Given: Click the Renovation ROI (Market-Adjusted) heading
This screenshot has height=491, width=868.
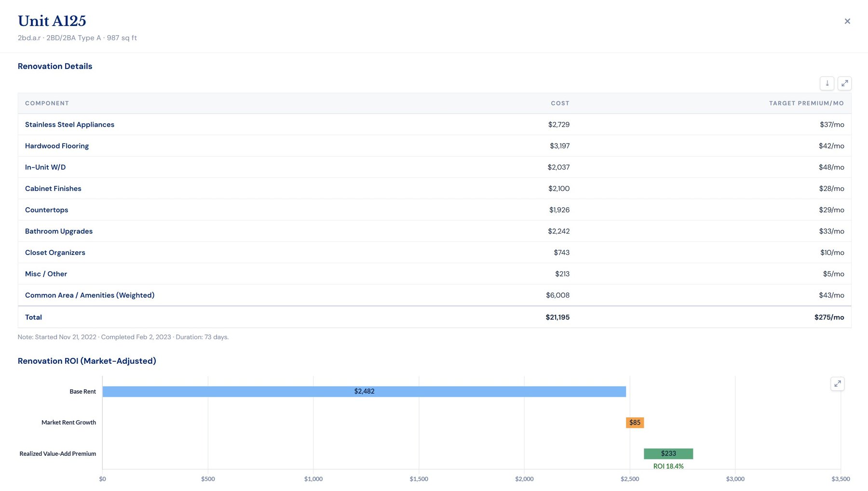Looking at the screenshot, I should pos(87,361).
